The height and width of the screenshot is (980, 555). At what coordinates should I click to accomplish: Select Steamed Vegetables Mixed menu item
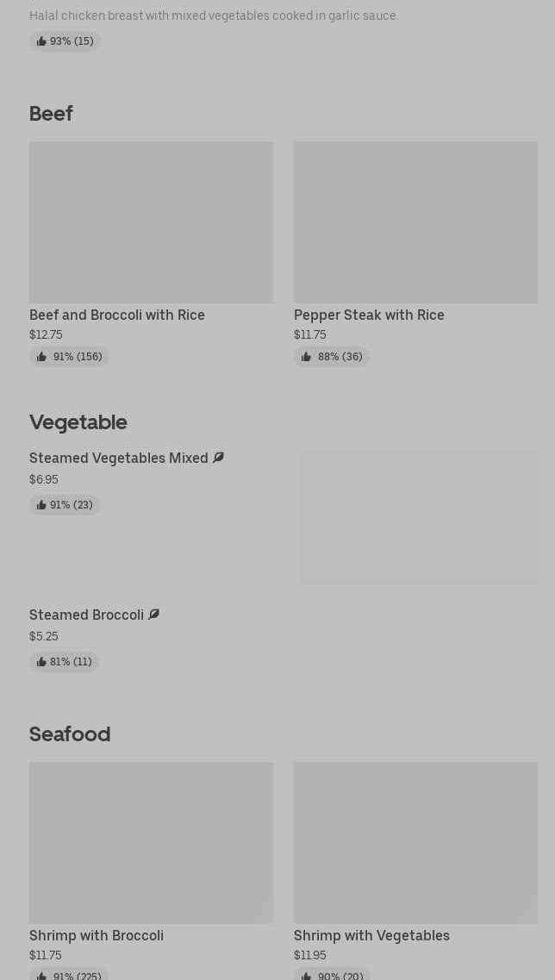(x=119, y=459)
